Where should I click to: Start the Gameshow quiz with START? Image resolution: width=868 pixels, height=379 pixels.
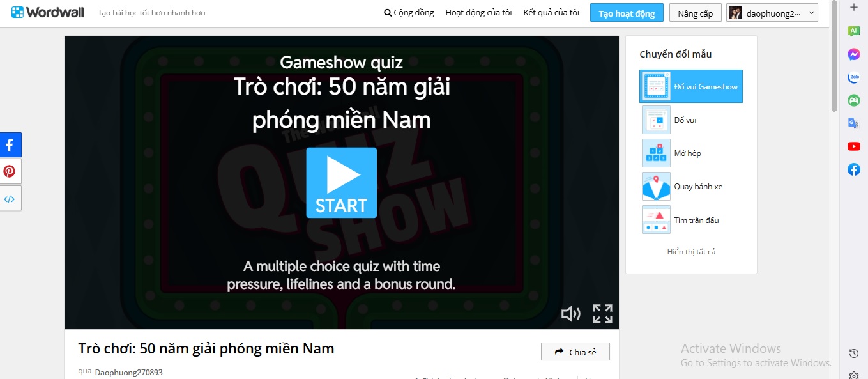pos(341,183)
